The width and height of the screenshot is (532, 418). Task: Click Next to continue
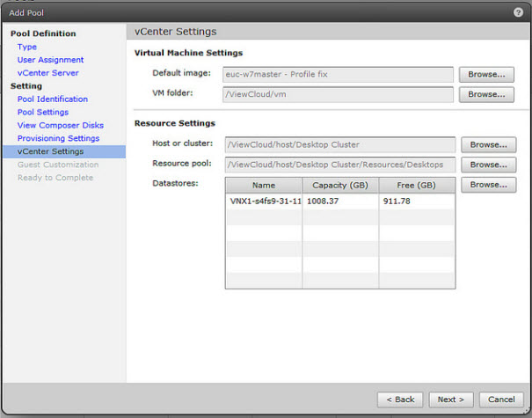(x=450, y=400)
